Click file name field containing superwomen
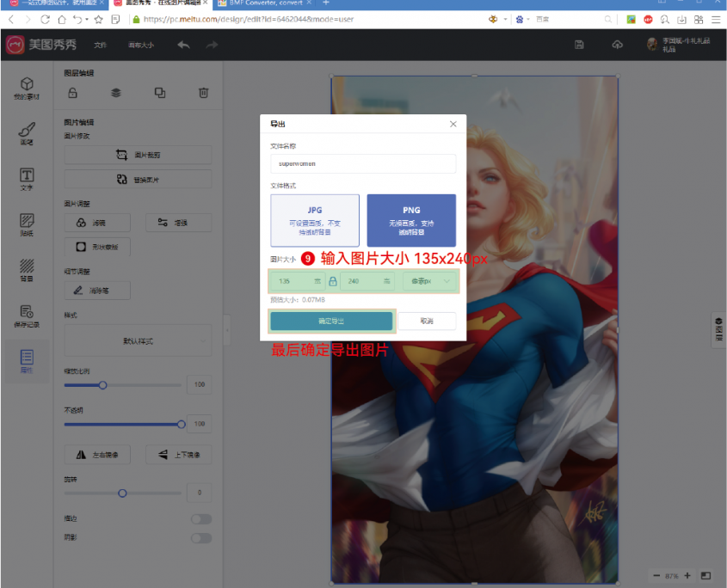The image size is (727, 588). [x=363, y=163]
